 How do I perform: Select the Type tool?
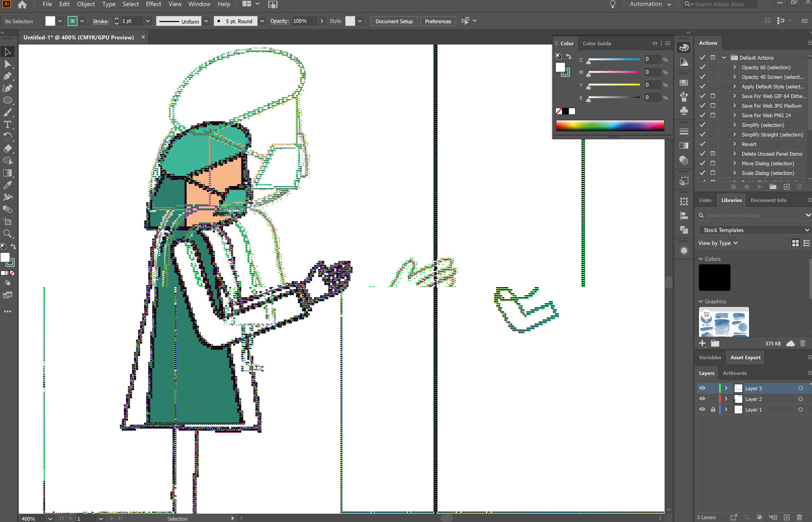coord(7,124)
